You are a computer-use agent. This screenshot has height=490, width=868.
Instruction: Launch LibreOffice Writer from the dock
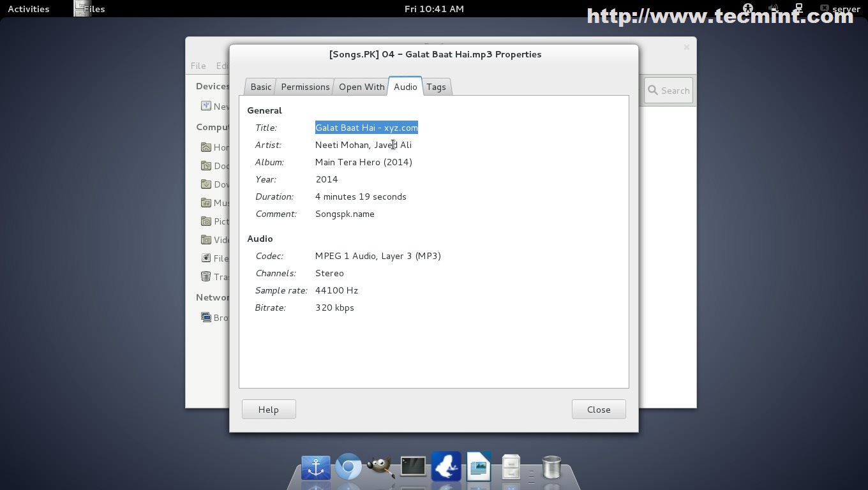[x=478, y=467]
